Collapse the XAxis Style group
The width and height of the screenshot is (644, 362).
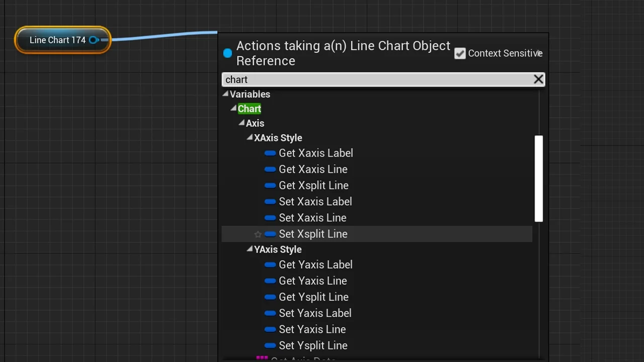click(250, 138)
